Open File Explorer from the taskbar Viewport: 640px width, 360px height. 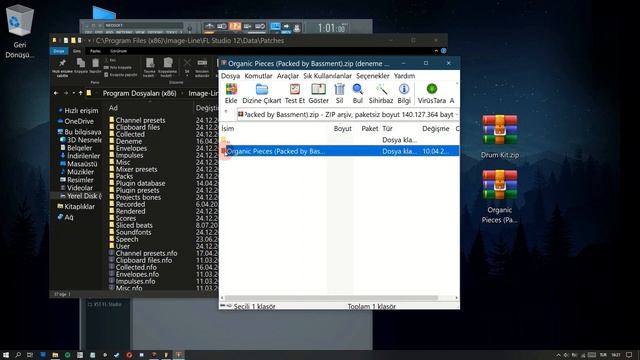[55, 355]
